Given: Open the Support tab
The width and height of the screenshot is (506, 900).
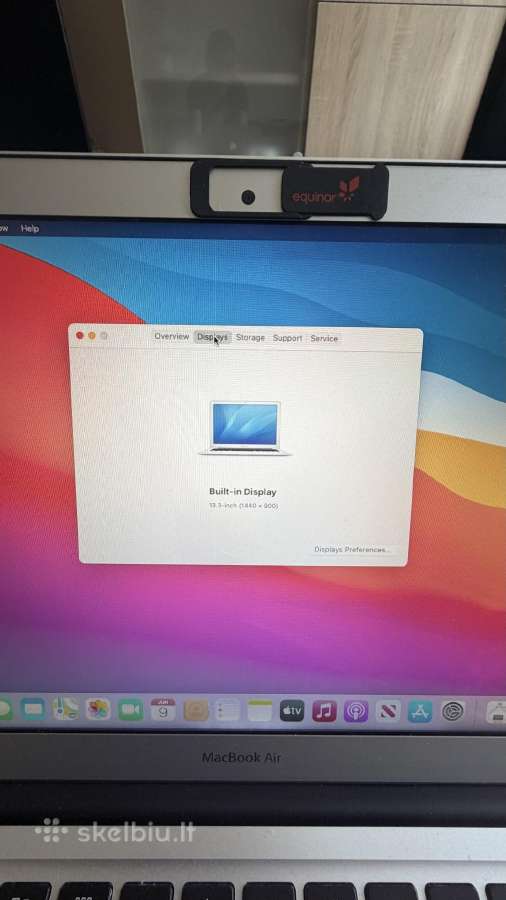Looking at the screenshot, I should tap(287, 339).
